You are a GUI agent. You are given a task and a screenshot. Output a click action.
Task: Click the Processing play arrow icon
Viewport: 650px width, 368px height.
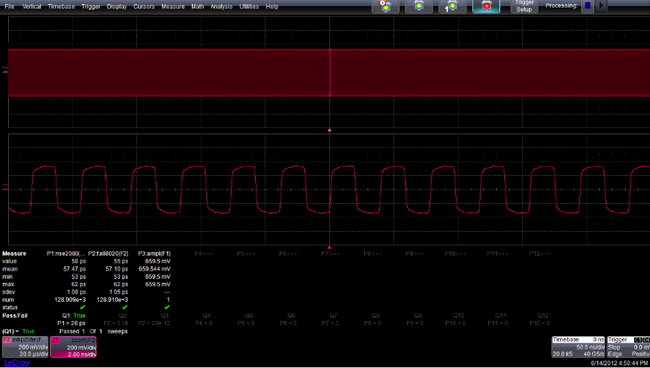click(601, 6)
